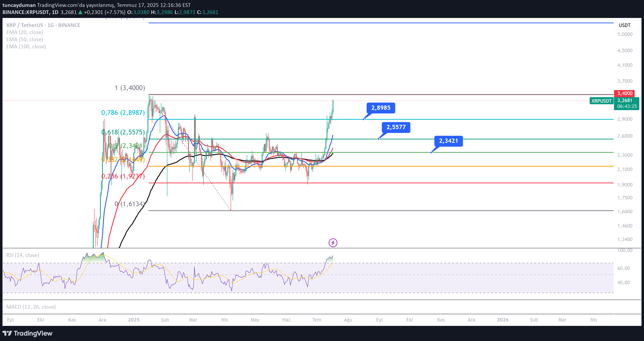Click the 2,9000 price axis value
Screen dimensions: 644x341
tap(625, 119)
